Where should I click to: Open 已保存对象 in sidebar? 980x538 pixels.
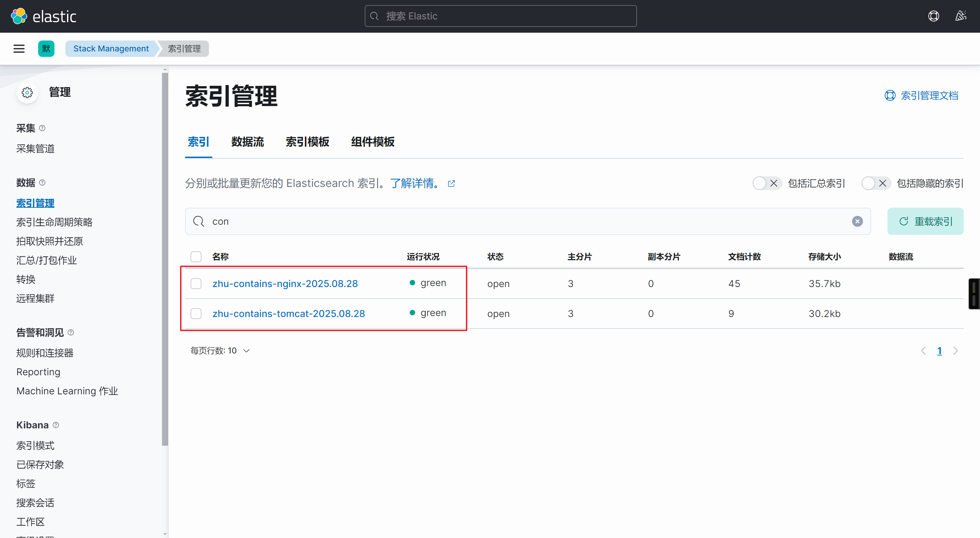pyautogui.click(x=40, y=464)
